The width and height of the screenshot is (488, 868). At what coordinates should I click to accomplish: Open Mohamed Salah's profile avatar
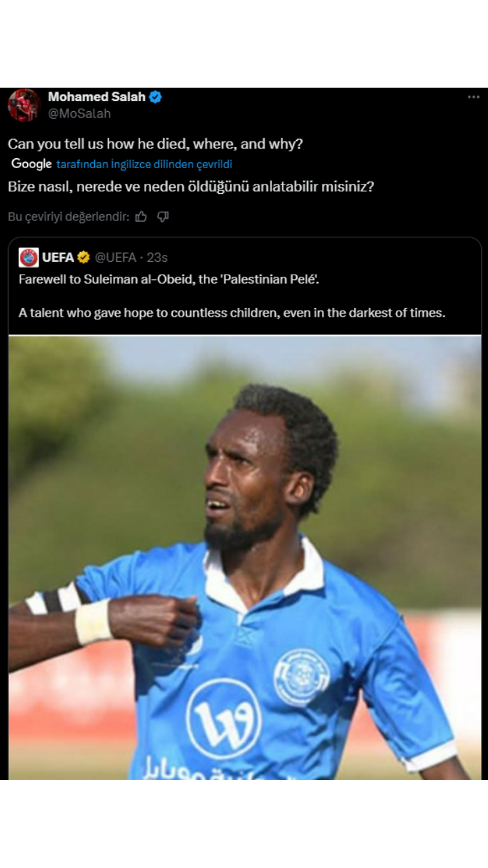[24, 105]
